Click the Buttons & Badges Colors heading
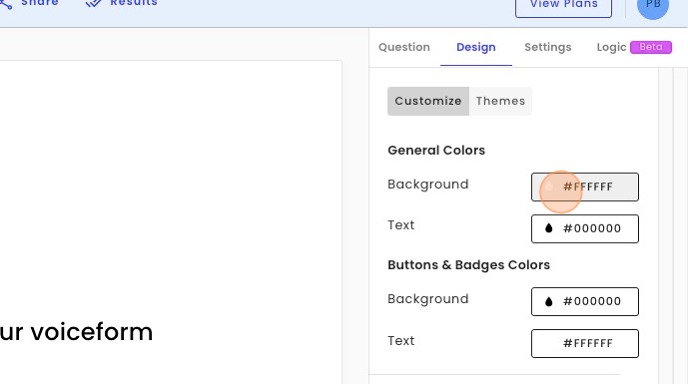Image resolution: width=688 pixels, height=384 pixels. point(469,265)
